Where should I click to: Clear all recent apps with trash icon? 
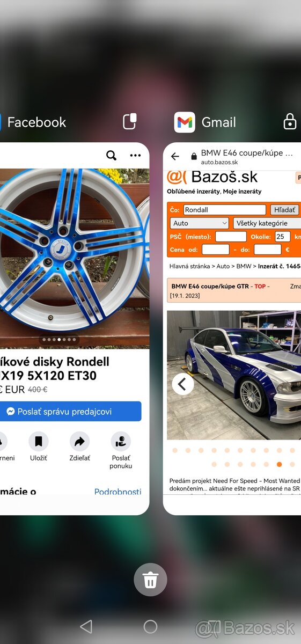click(150, 580)
